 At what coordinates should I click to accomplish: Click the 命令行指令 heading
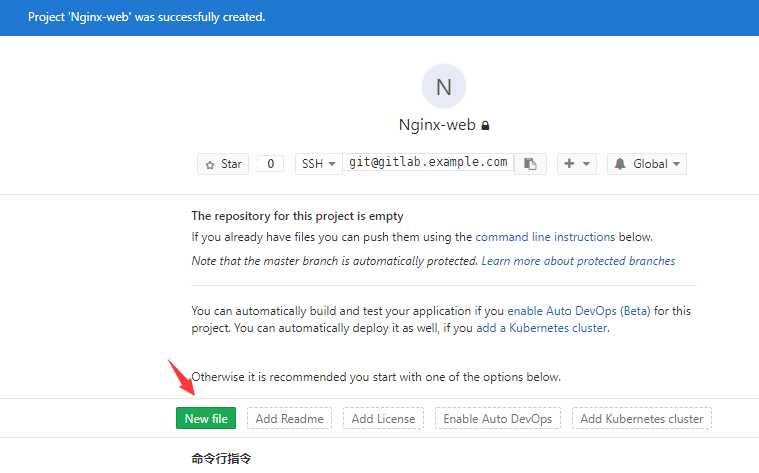tap(221, 458)
